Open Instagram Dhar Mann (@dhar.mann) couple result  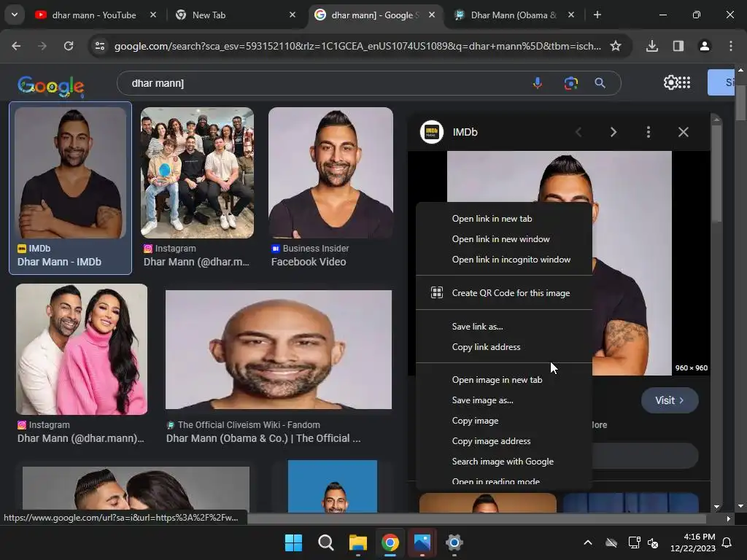pos(80,438)
